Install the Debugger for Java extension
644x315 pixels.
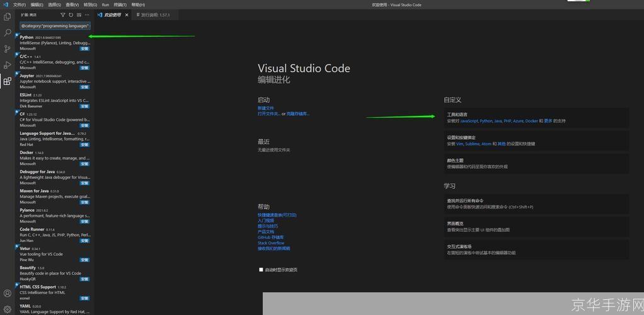click(x=84, y=183)
